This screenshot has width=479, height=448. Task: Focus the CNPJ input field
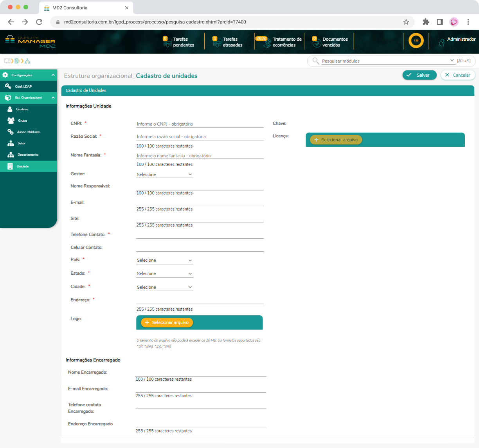[x=200, y=124]
